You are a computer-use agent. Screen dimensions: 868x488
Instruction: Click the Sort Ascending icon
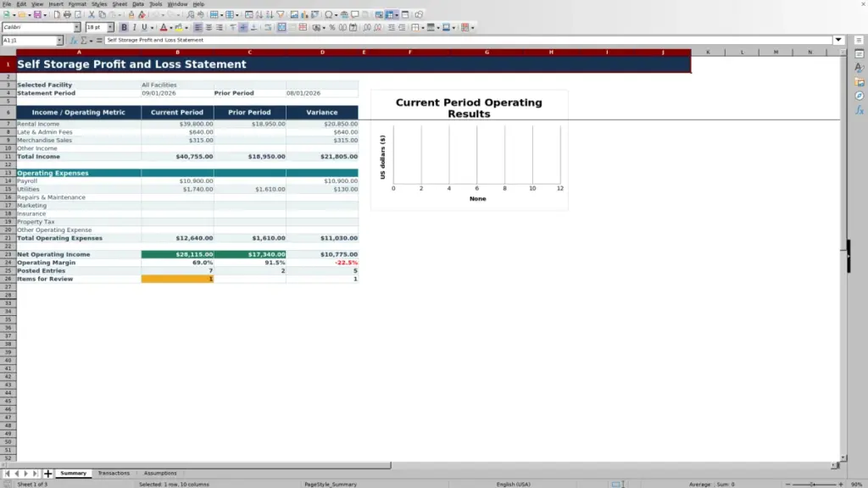coord(259,15)
